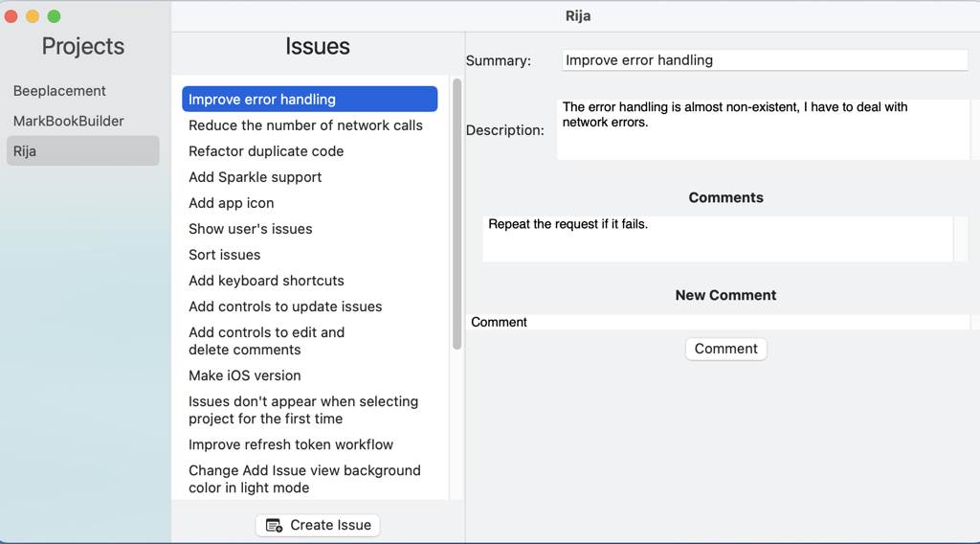This screenshot has width=980, height=544.
Task: Click the Issues list vertical scrollbar
Action: pyautogui.click(x=457, y=215)
